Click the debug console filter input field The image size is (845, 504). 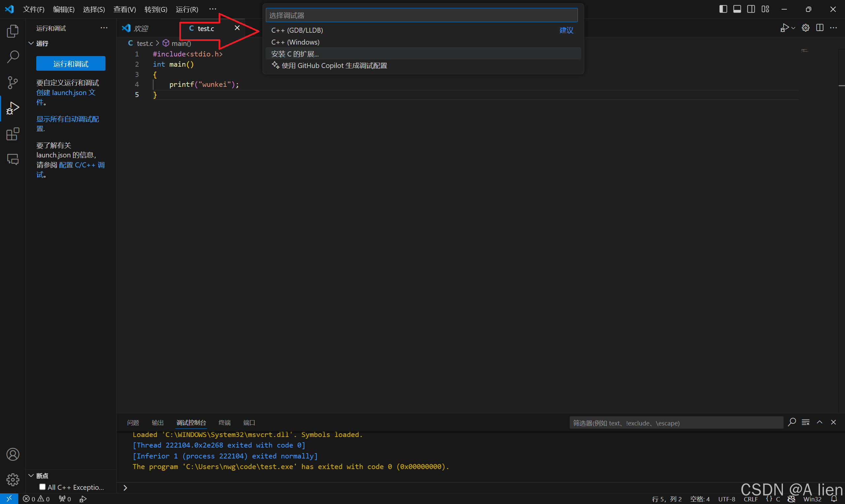pyautogui.click(x=676, y=423)
